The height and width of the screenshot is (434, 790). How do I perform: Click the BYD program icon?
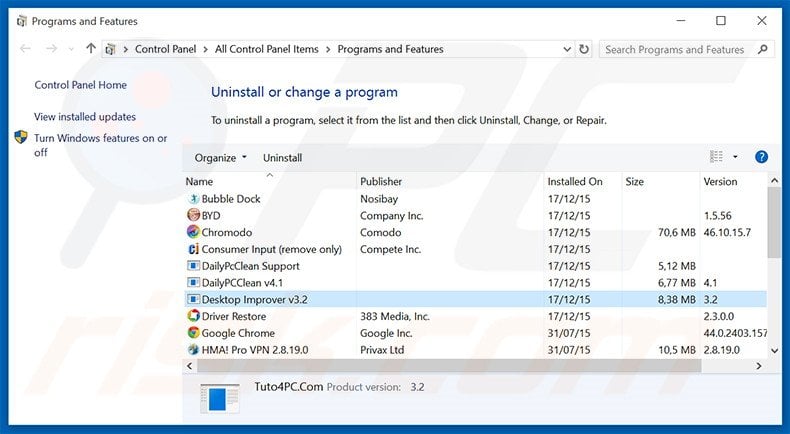pyautogui.click(x=193, y=215)
